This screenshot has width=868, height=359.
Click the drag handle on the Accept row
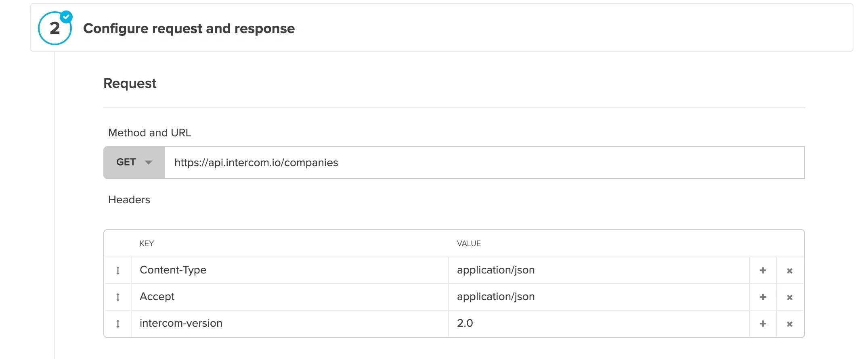[x=117, y=297]
